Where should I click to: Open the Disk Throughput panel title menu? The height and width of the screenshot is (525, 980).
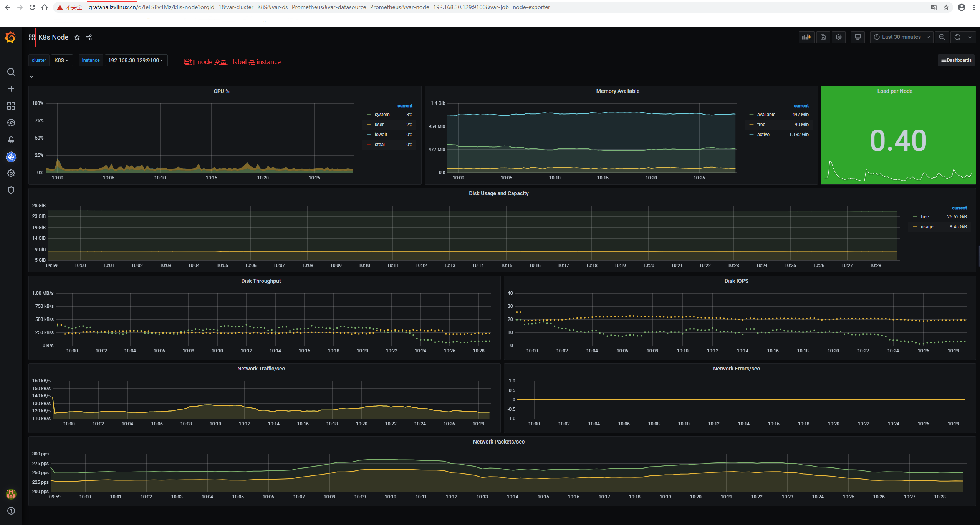pyautogui.click(x=261, y=281)
